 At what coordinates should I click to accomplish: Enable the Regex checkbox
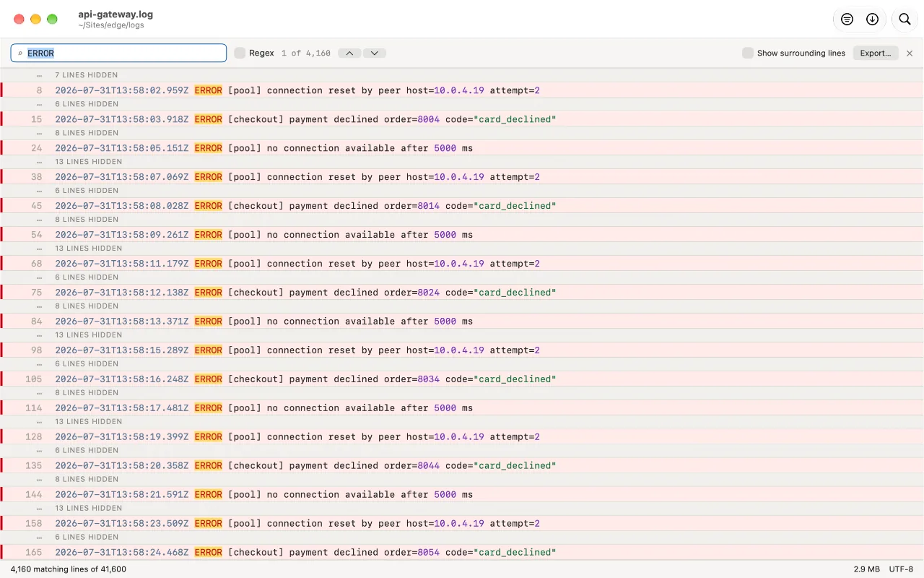[x=240, y=53]
